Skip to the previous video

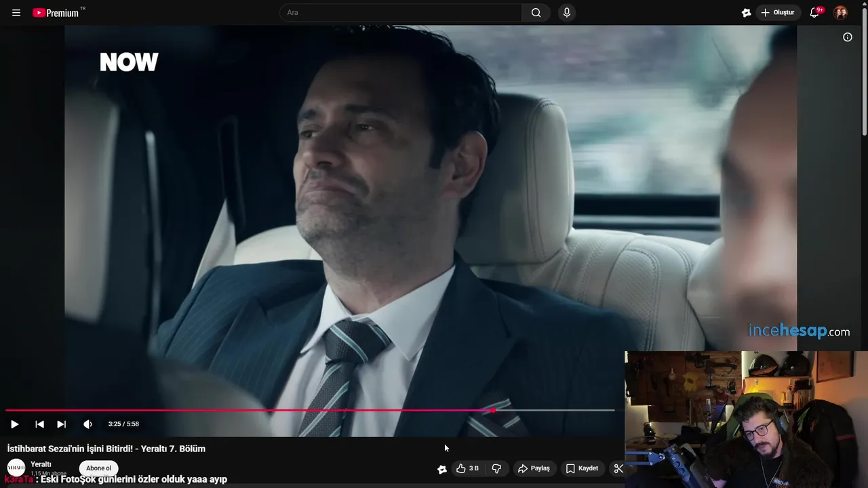(39, 424)
